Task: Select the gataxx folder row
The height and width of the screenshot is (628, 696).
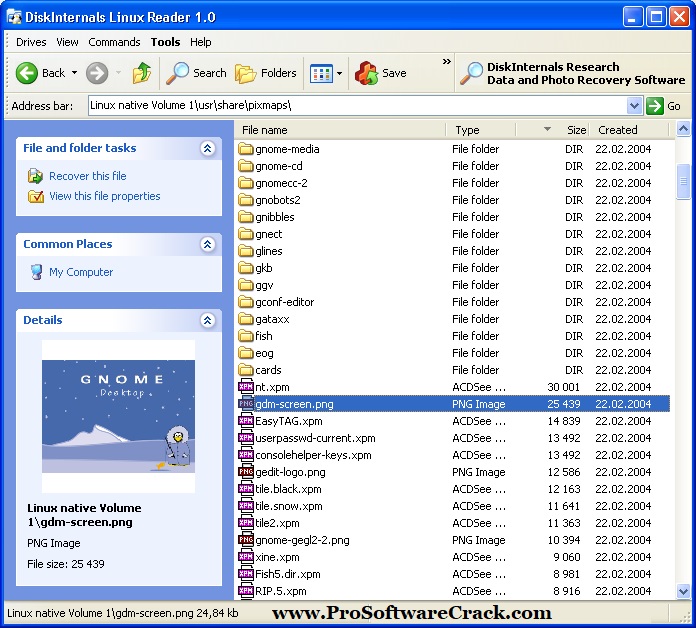Action: click(453, 319)
